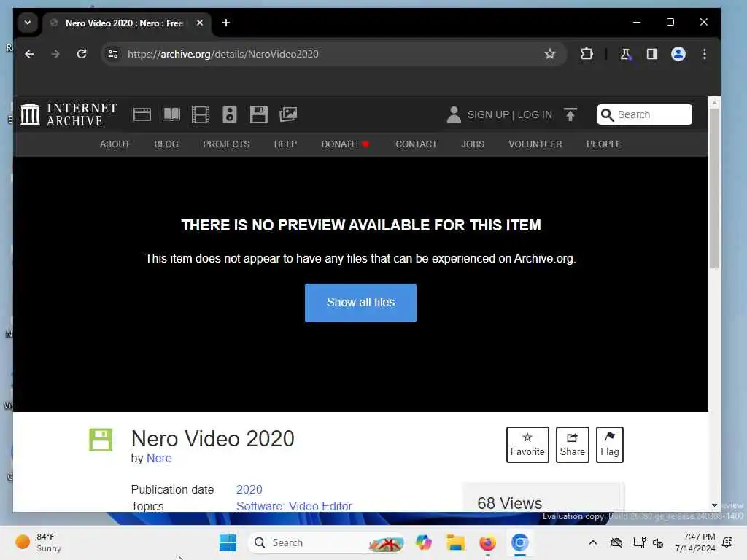Open the Audio speaker icon
The height and width of the screenshot is (560, 747).
tap(230, 114)
